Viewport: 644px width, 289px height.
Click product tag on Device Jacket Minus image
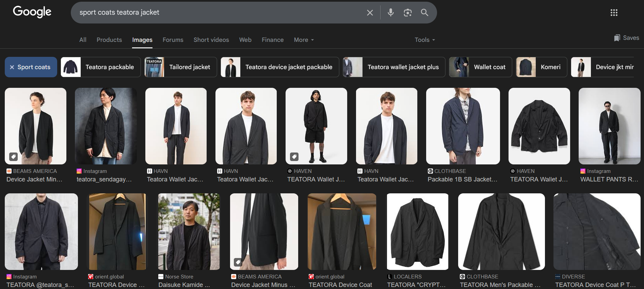(238, 262)
